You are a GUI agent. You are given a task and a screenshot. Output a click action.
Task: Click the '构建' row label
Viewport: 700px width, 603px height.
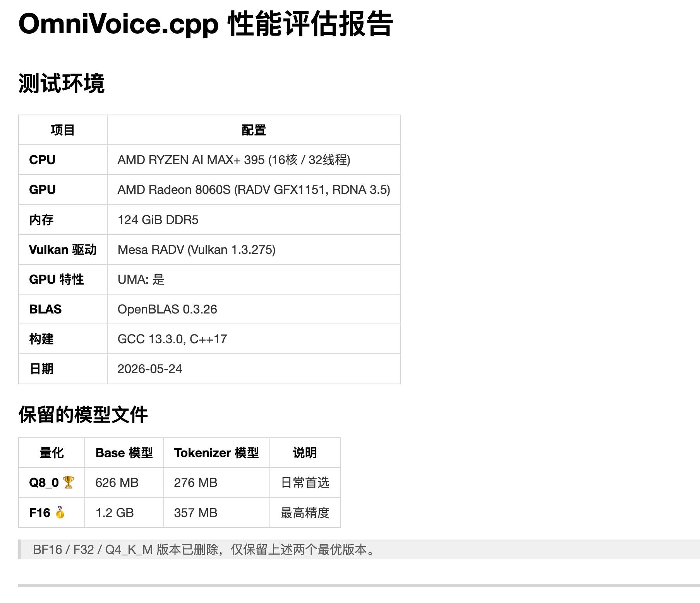click(41, 339)
